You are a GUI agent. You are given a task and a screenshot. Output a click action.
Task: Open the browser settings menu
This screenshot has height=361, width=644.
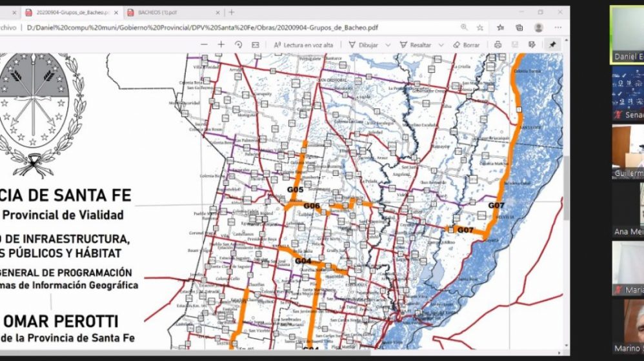pyautogui.click(x=558, y=28)
